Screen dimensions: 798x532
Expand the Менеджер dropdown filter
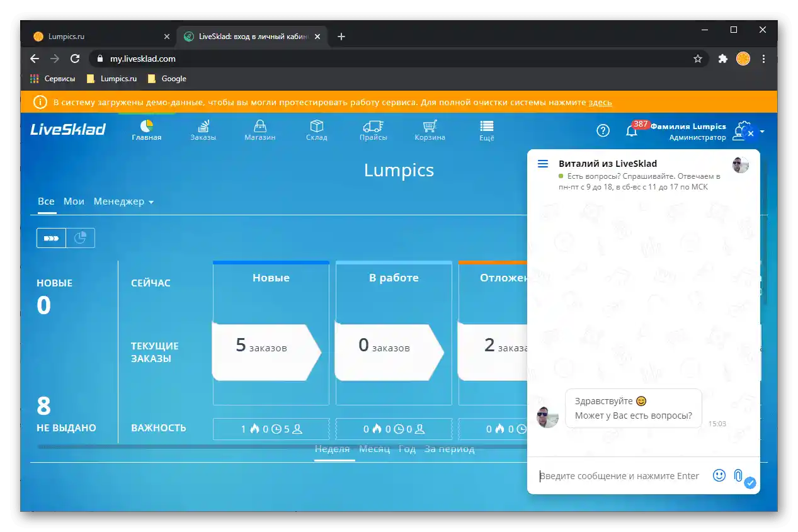pyautogui.click(x=123, y=201)
